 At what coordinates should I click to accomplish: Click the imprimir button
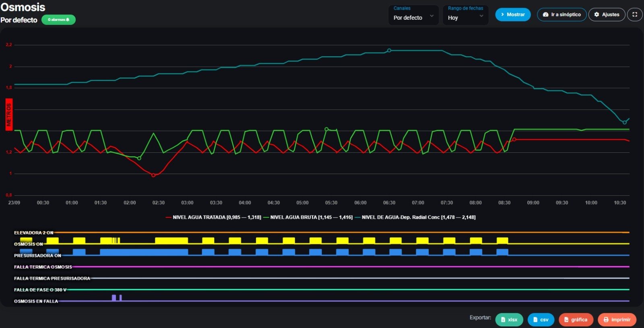click(617, 320)
